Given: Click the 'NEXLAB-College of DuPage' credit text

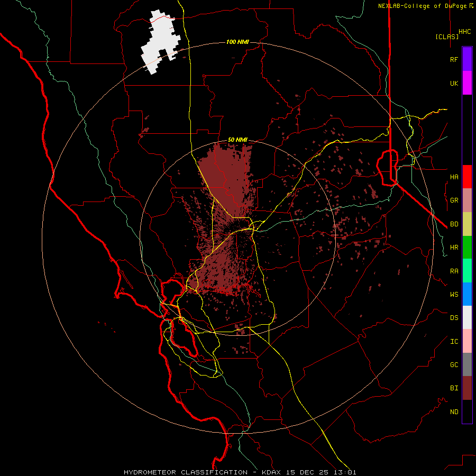Looking at the screenshot, I should point(423,6).
